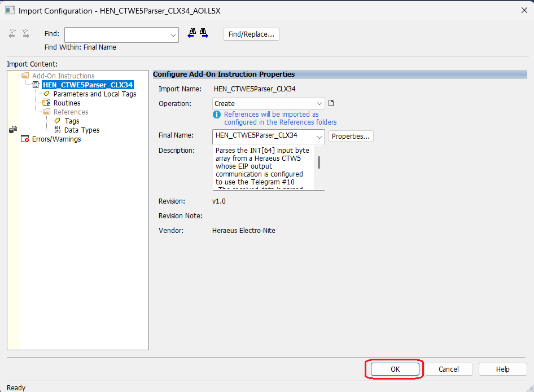534x392 pixels.
Task: Click the Revision value v1.0
Action: coord(218,201)
